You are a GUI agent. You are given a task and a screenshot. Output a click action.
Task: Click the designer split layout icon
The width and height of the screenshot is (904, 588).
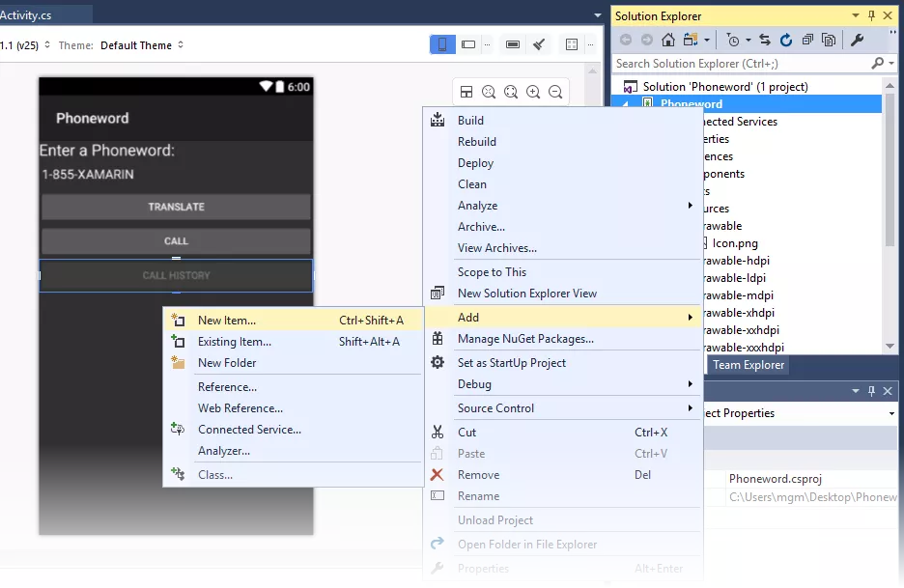[466, 92]
